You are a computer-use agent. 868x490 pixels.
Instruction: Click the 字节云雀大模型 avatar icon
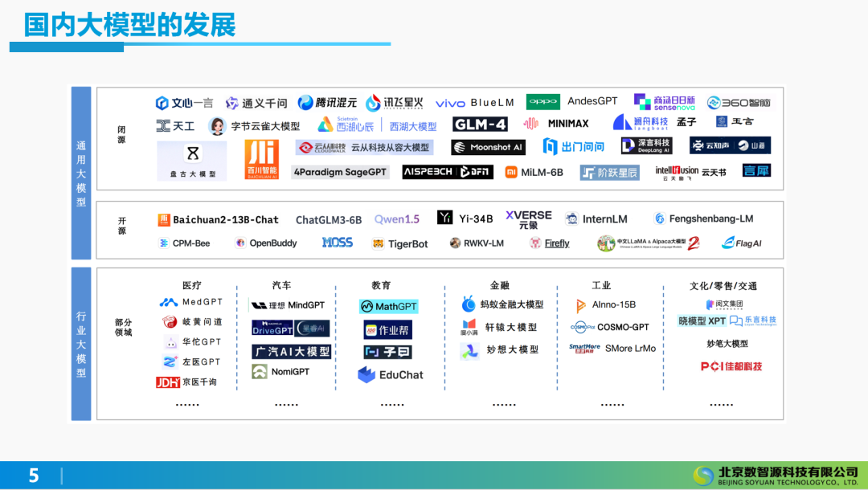tap(217, 127)
